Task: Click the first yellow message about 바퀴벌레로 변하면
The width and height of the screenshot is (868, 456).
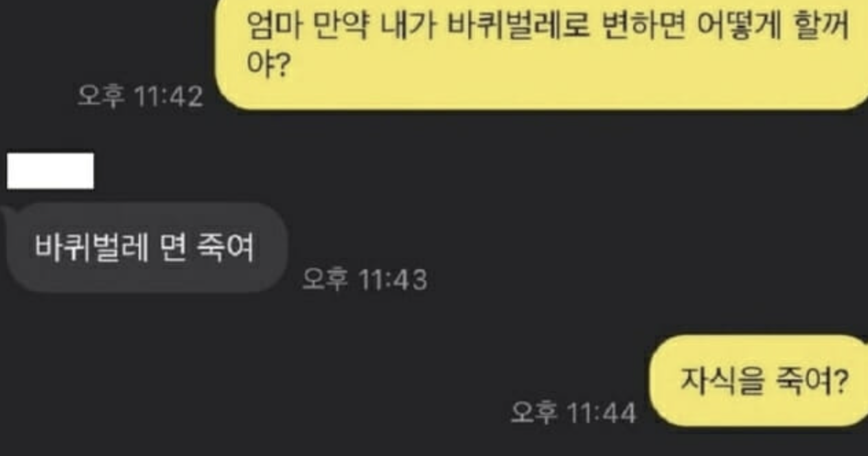Action: point(542,54)
